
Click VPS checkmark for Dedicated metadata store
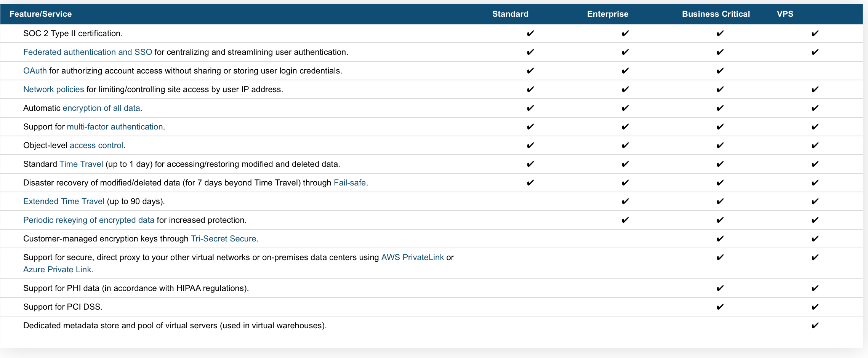point(815,326)
